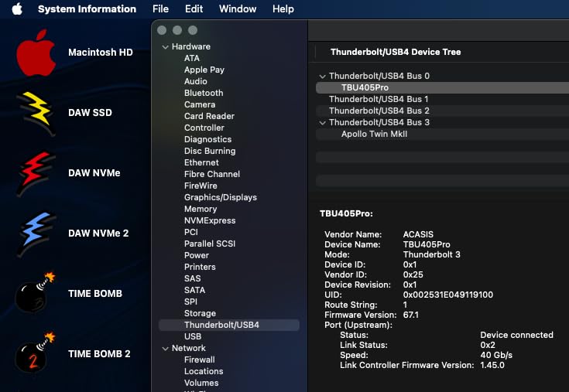Screen dimensions: 569x392
Task: Select Memory in the sidebar
Action: 201,209
